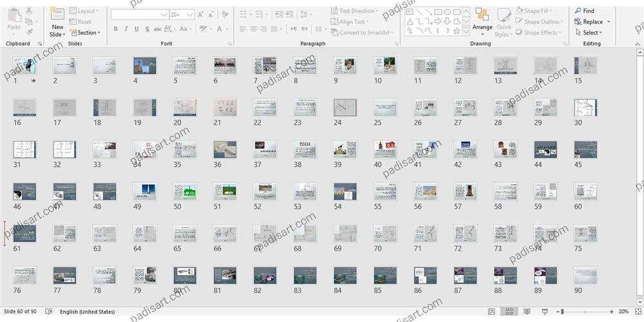644x322 pixels.
Task: Open the Select dropdown in Editing
Action: click(590, 33)
